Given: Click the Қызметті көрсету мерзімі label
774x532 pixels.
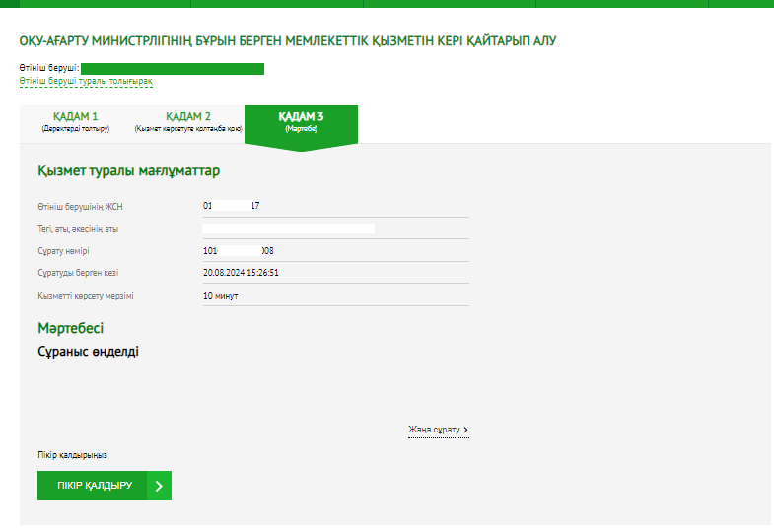Looking at the screenshot, I should [x=85, y=296].
